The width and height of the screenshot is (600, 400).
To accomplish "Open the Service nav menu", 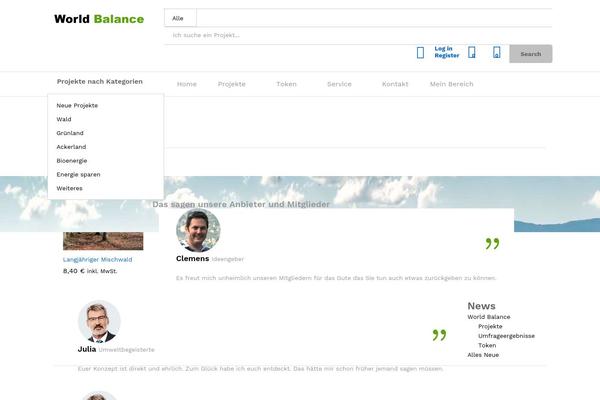I will pyautogui.click(x=339, y=84).
